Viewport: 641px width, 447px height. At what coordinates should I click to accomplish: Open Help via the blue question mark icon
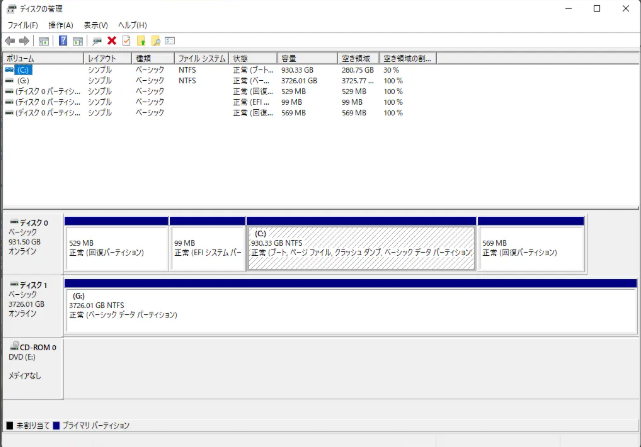coord(63,40)
